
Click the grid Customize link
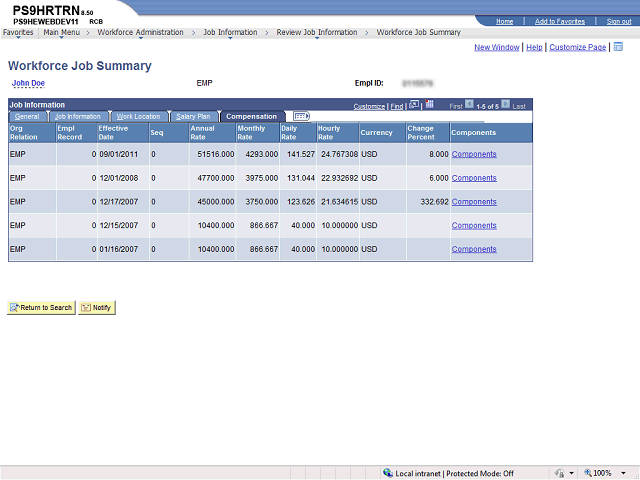(x=369, y=107)
